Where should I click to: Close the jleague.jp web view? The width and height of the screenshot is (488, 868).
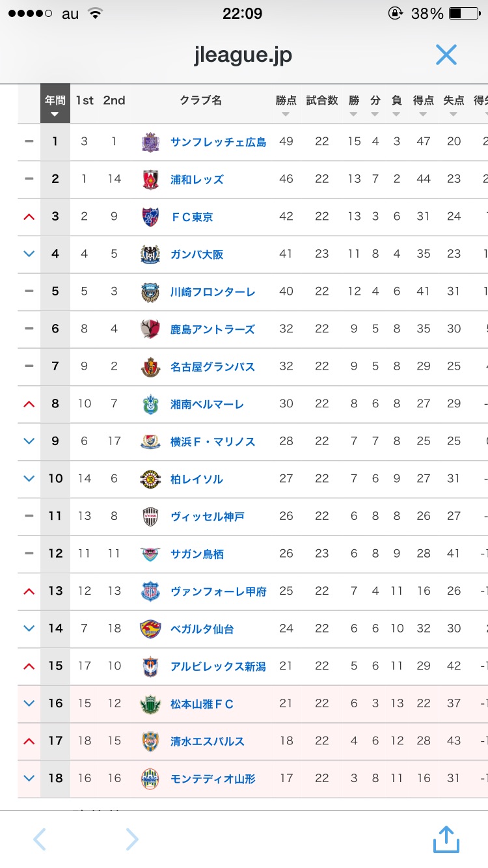click(x=446, y=55)
